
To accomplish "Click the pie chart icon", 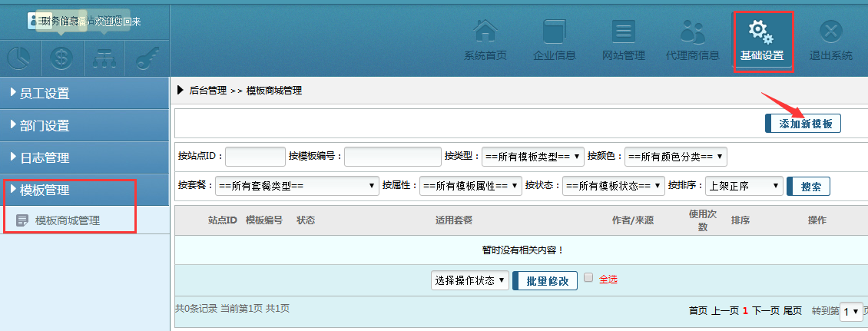I will point(19,57).
